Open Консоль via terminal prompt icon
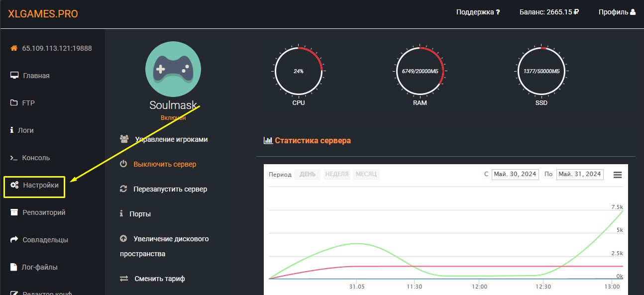The width and height of the screenshot is (644, 295). [14, 158]
